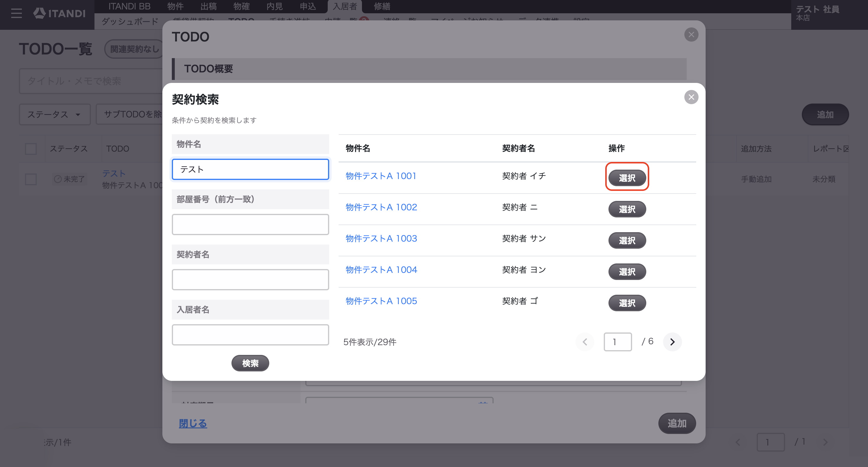This screenshot has width=868, height=467.
Task: Click page number field in TODO一覧 footer
Action: [x=771, y=442]
